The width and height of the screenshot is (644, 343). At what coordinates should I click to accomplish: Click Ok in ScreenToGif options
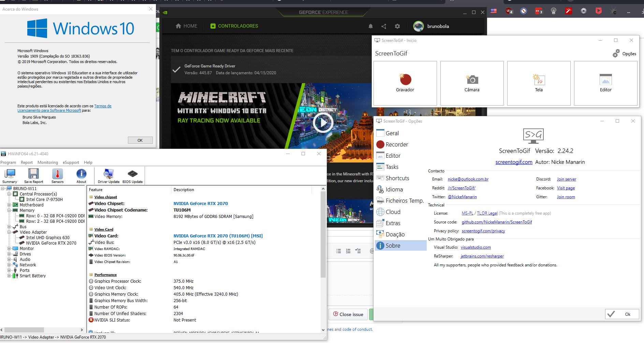click(x=622, y=314)
